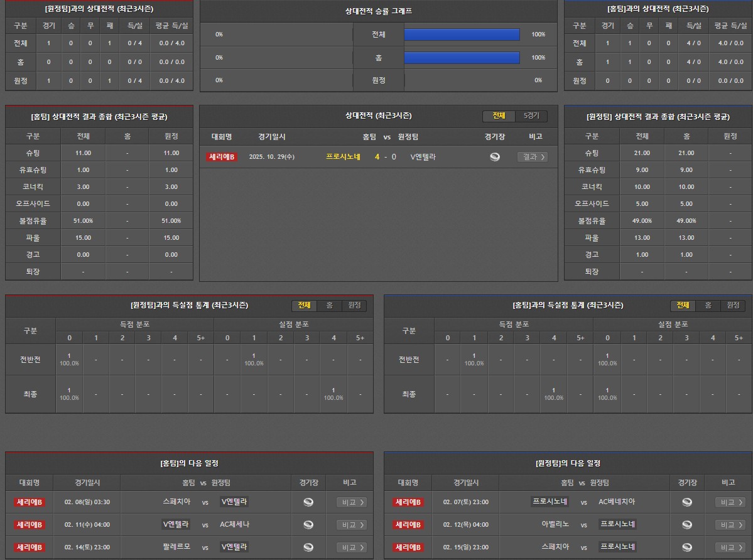Expand 비고 for 아벨리노 vs 프로시노네

pyautogui.click(x=730, y=525)
